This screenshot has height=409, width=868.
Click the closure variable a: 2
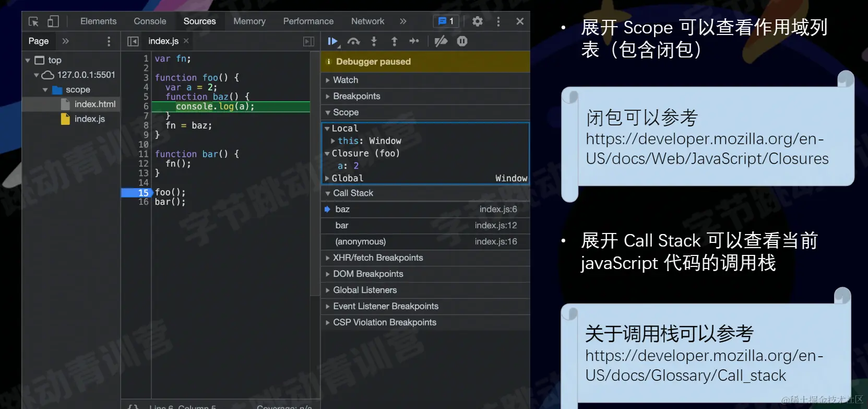click(348, 166)
